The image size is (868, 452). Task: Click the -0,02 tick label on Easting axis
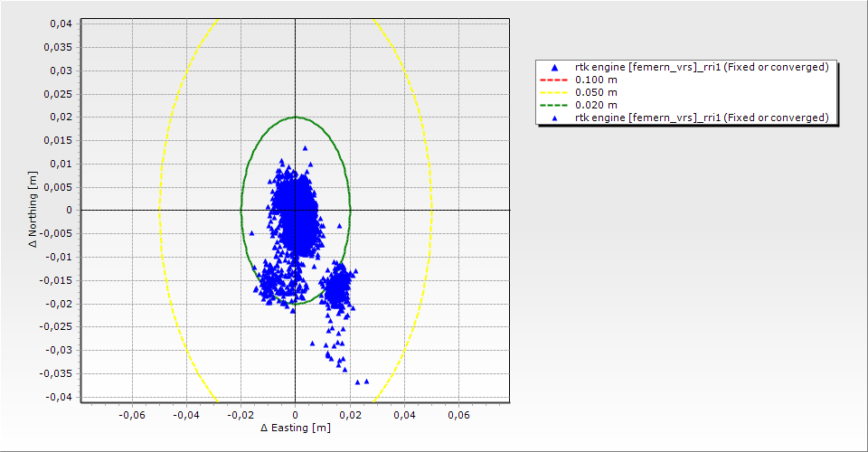(241, 415)
